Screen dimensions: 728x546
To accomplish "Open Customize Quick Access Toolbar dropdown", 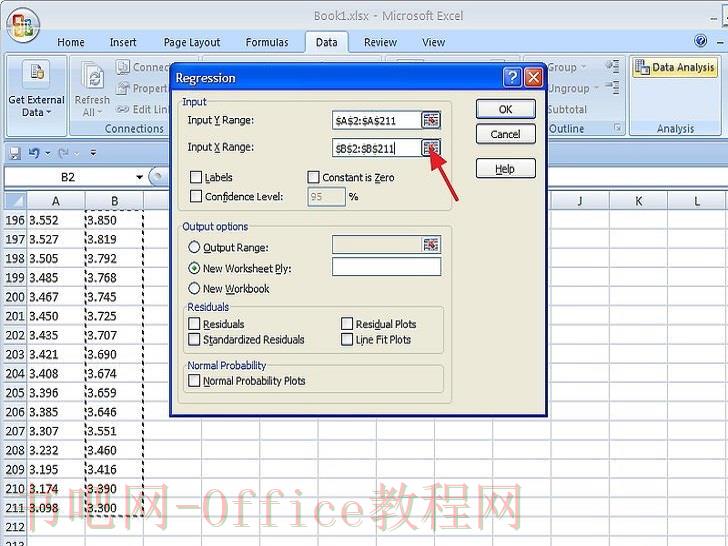I will 93,153.
